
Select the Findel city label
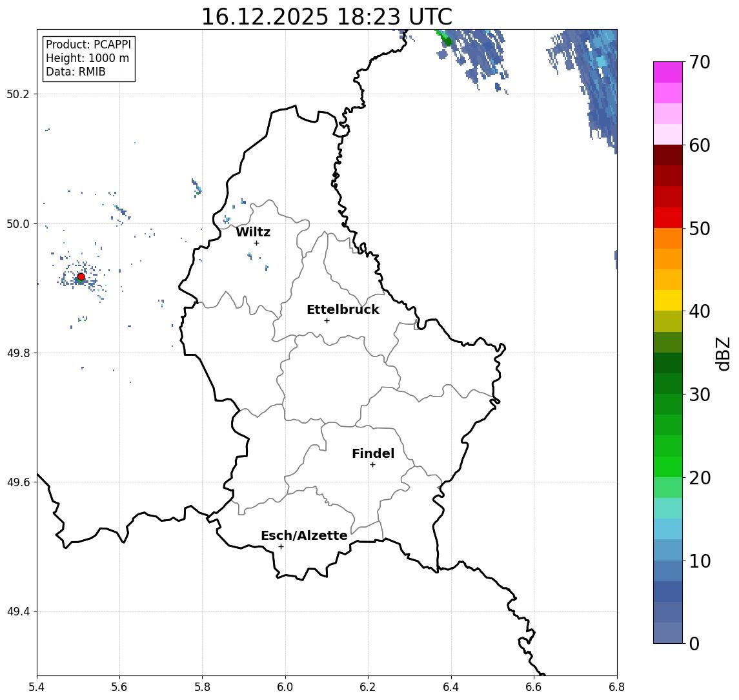click(x=373, y=453)
